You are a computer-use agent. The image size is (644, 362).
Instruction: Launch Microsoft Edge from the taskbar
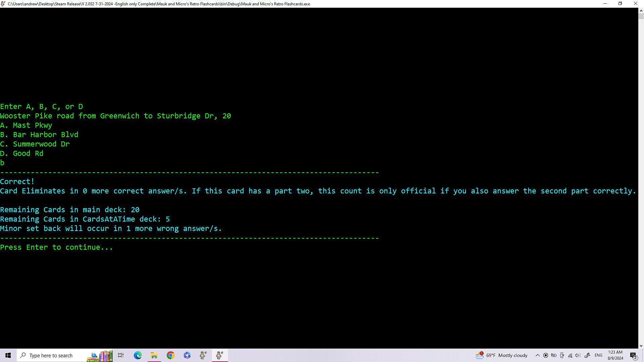(138, 355)
